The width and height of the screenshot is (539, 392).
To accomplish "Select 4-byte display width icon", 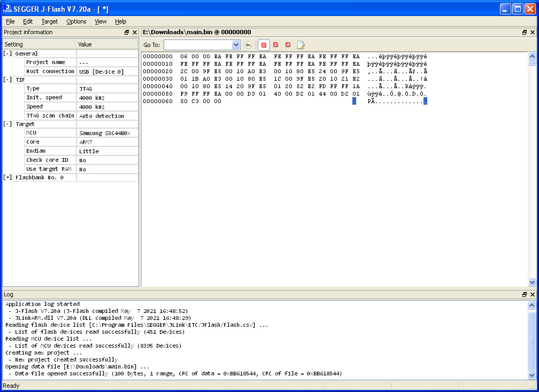I will coord(288,45).
